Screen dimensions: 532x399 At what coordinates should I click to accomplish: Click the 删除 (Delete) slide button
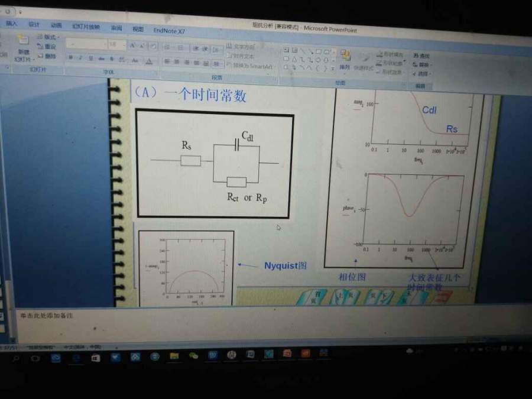[47, 56]
